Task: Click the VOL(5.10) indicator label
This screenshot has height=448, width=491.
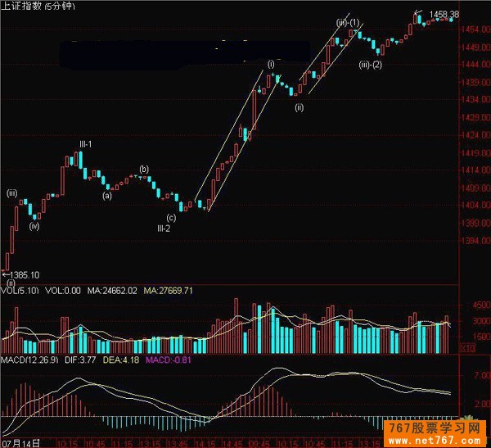Action: click(x=20, y=291)
